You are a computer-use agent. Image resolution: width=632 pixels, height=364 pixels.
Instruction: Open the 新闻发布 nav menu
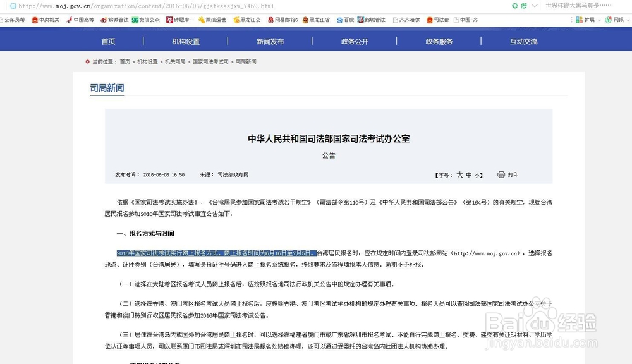tap(270, 41)
